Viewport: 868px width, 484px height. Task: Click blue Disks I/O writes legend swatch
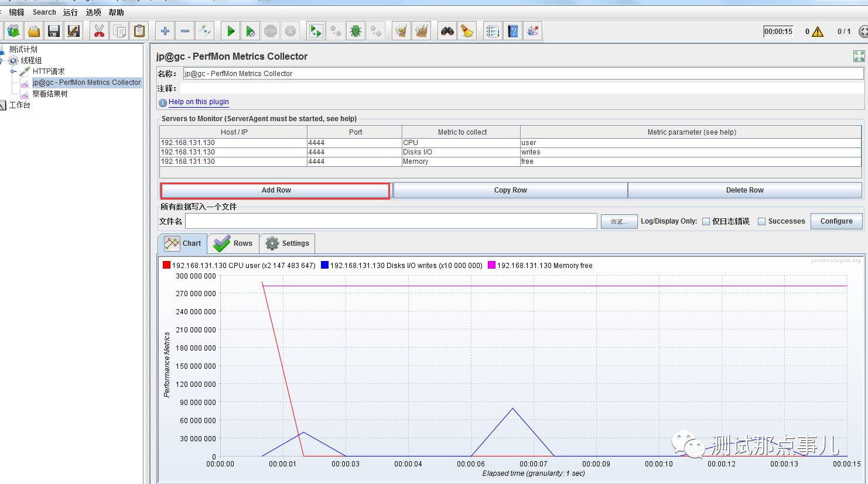(324, 265)
